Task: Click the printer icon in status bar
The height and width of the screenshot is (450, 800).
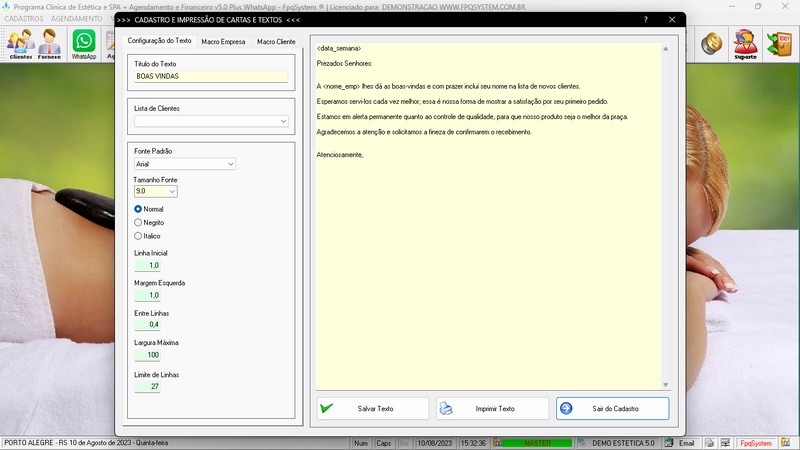Action: pos(709,443)
